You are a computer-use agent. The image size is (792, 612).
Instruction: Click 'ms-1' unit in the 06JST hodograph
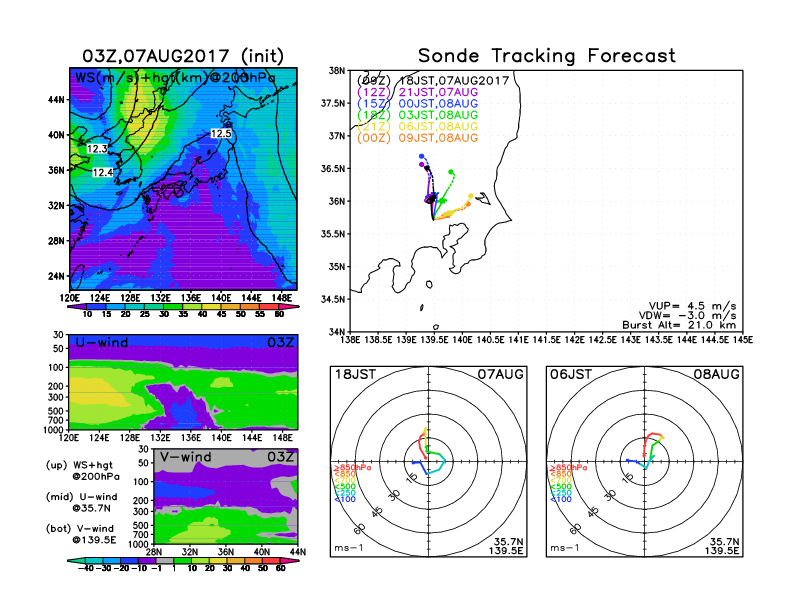pos(564,548)
